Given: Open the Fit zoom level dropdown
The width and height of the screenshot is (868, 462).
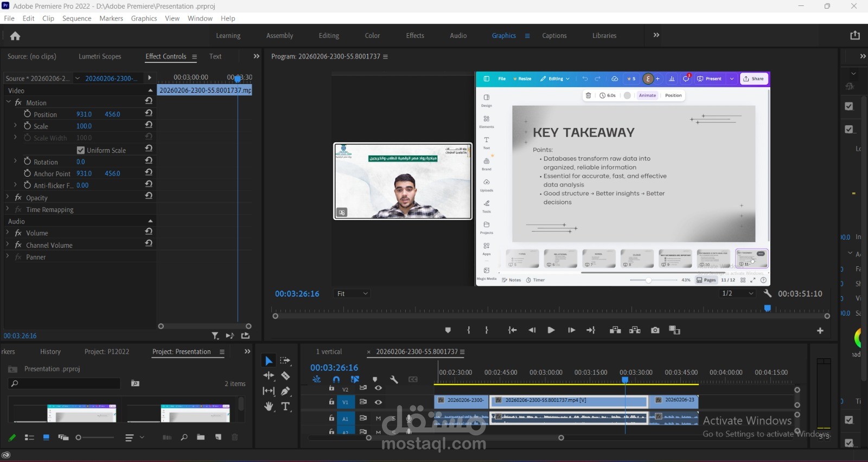Looking at the screenshot, I should pyautogui.click(x=352, y=294).
